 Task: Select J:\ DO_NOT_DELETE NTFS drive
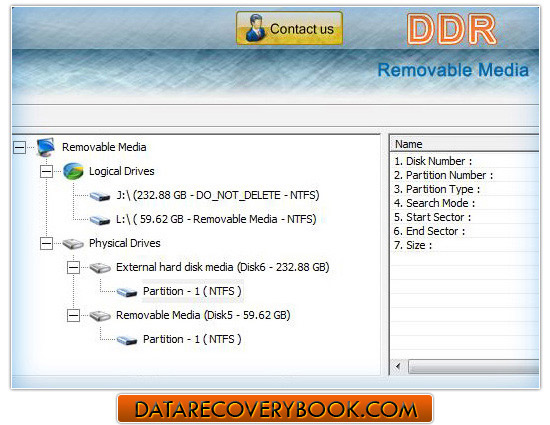pyautogui.click(x=218, y=195)
